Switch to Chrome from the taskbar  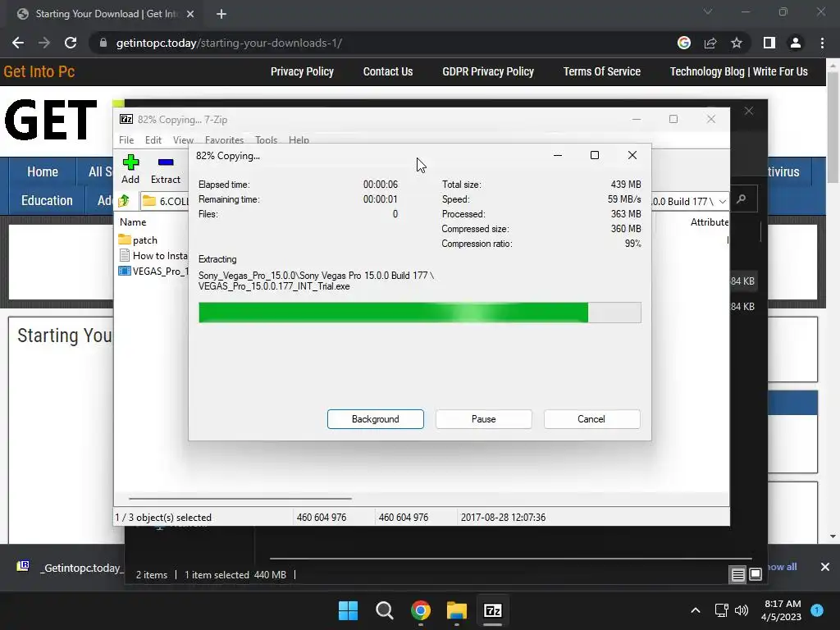421,610
